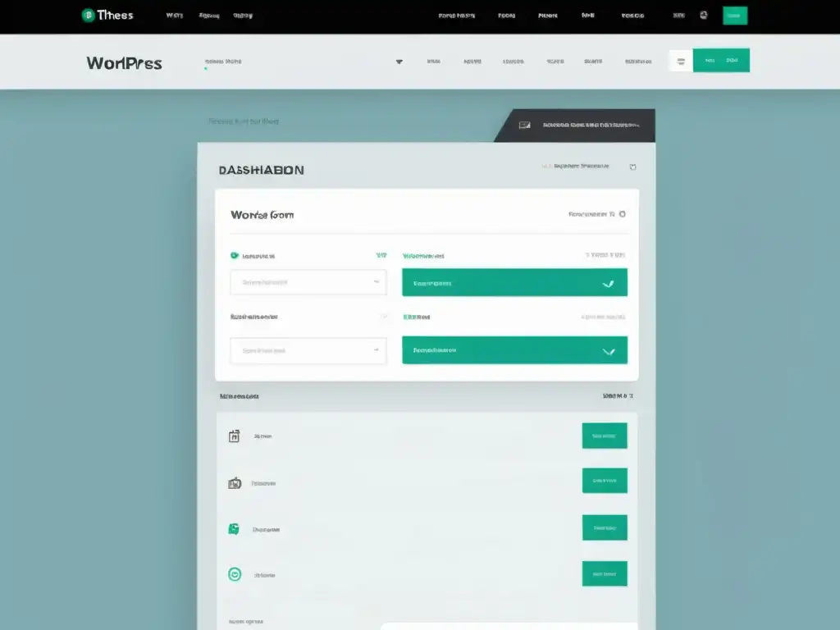The height and width of the screenshot is (630, 840).
Task: Click the green Themes logo icon
Action: (x=88, y=16)
